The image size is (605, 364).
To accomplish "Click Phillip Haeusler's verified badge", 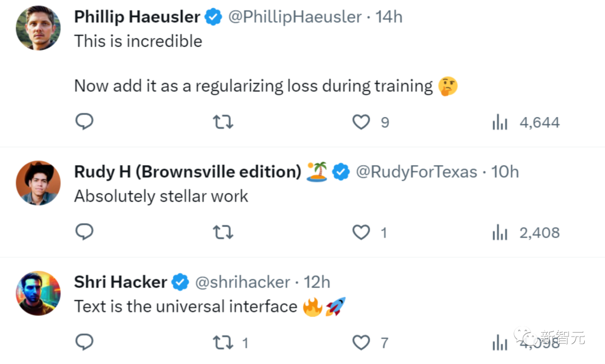I will 213,17.
